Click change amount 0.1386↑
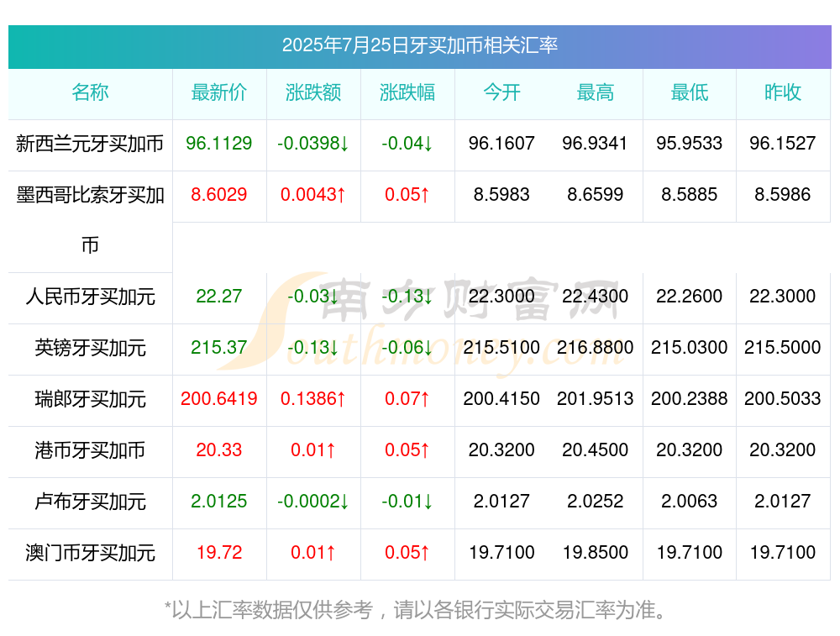The width and height of the screenshot is (840, 636). (313, 398)
